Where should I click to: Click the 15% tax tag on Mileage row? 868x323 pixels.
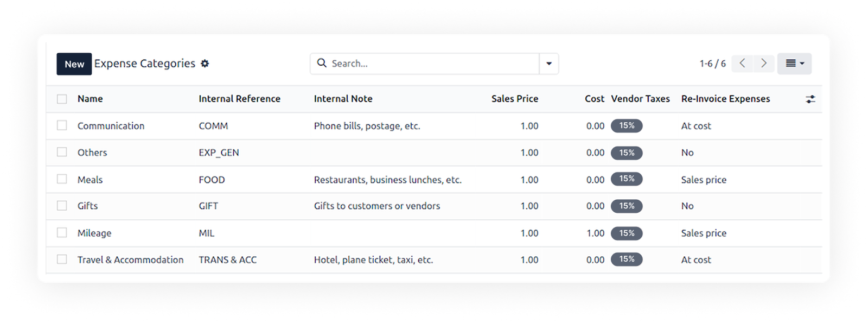627,233
